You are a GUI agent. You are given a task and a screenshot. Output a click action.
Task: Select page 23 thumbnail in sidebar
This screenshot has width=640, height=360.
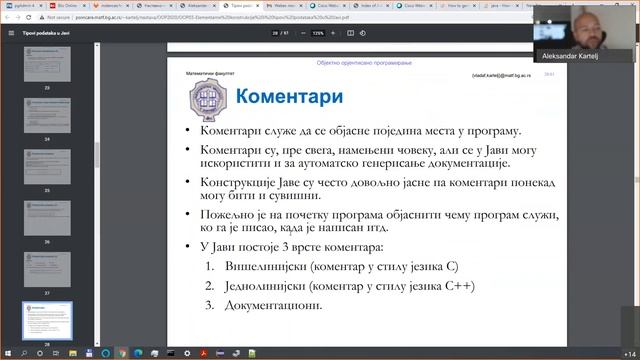click(47, 64)
